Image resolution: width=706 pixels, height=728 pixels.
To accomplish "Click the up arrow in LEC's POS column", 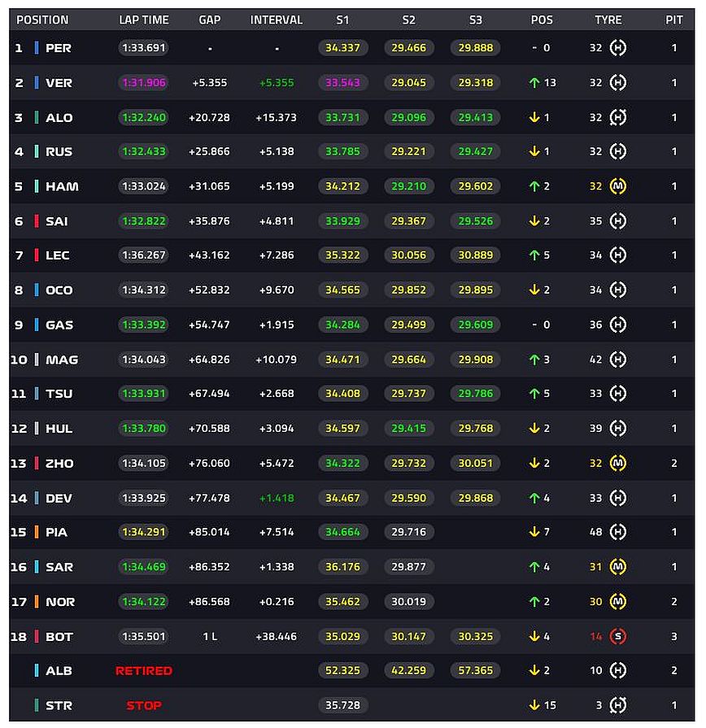I will (534, 255).
